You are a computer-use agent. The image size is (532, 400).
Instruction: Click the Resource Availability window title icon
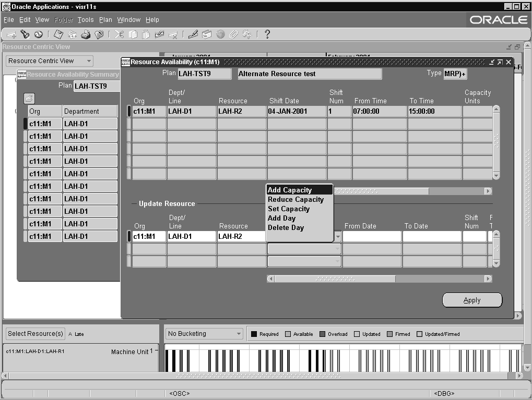(126, 62)
